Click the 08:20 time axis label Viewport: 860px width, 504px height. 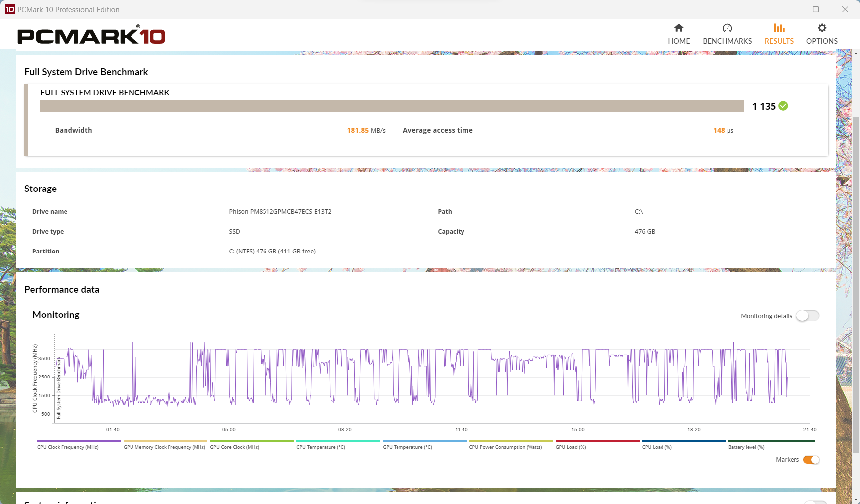pyautogui.click(x=345, y=430)
